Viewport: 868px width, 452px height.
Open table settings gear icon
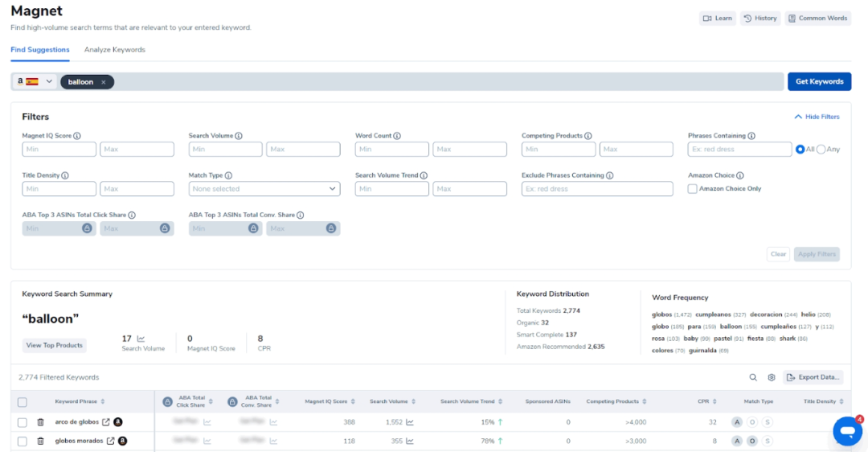tap(772, 377)
